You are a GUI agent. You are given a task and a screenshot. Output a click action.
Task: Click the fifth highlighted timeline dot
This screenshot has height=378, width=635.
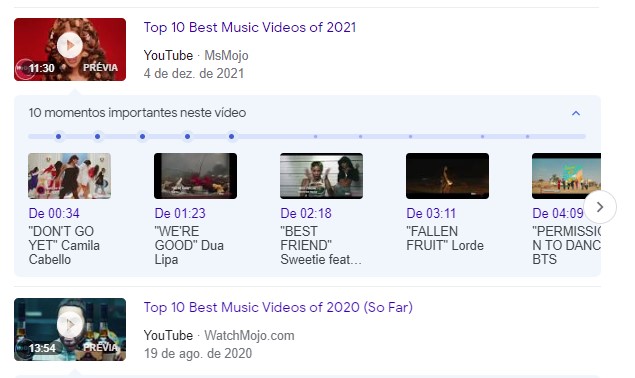pos(231,137)
